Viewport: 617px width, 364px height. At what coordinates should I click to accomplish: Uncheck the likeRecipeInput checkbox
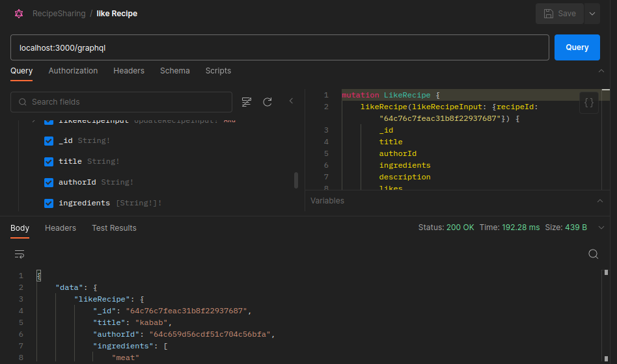[49, 121]
